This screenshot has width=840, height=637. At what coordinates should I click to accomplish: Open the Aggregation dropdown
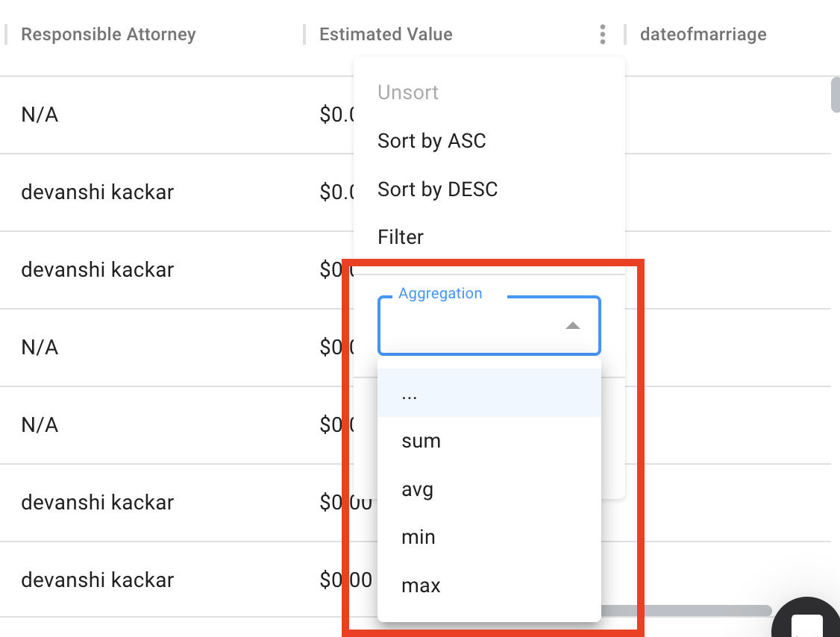pos(489,326)
